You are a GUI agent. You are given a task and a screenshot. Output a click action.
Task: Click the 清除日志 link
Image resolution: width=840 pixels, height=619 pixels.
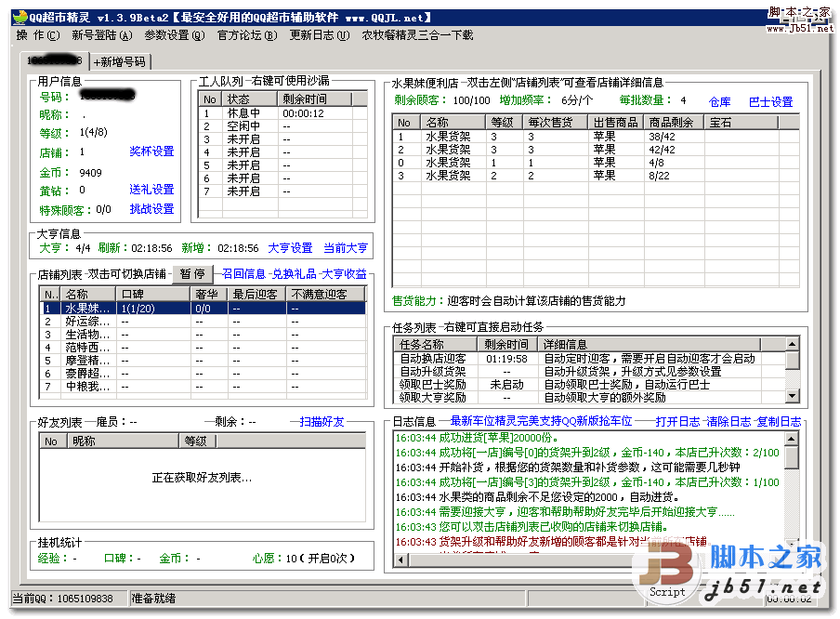(x=728, y=422)
